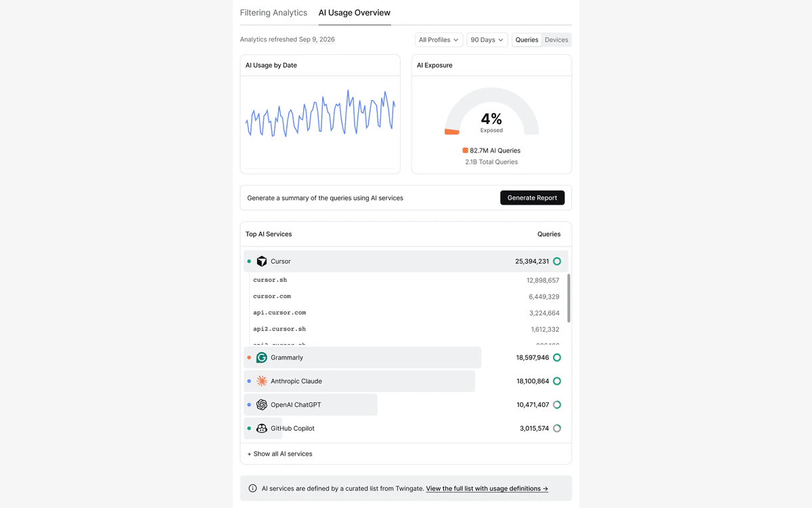Click the OpenAI ChatGPT logo icon

click(x=262, y=405)
